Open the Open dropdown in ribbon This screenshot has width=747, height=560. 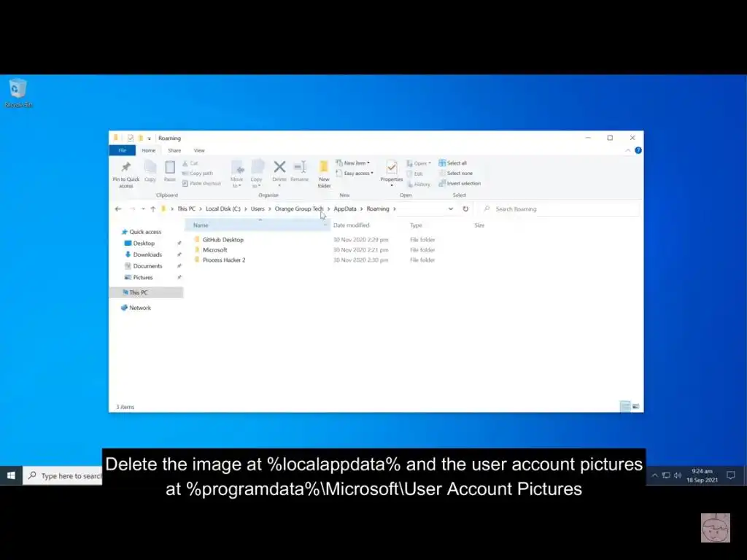click(x=418, y=163)
